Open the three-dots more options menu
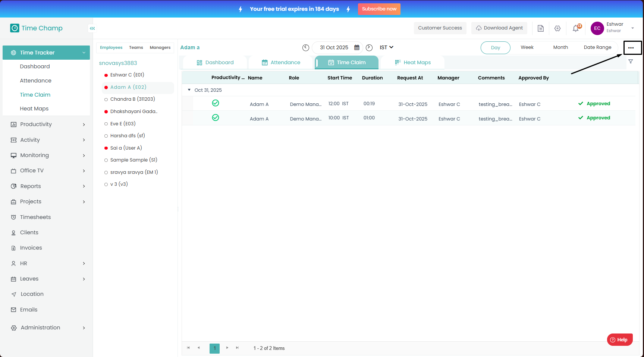644x357 pixels. pos(631,48)
